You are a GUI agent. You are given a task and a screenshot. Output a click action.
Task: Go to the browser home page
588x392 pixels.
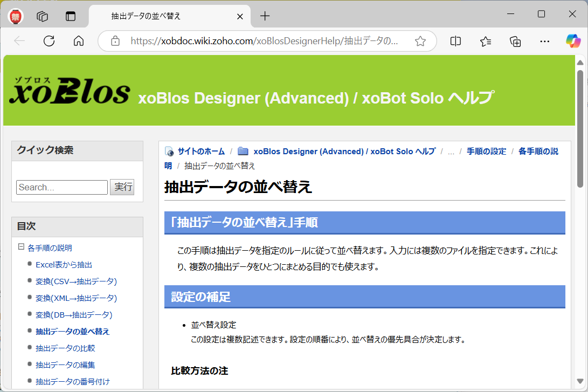pos(78,41)
